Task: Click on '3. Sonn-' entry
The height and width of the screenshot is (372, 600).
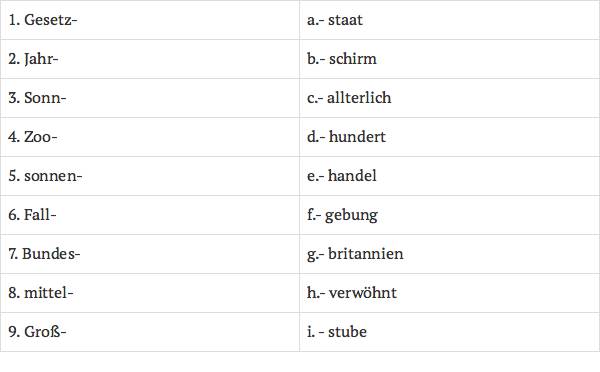Action: [x=150, y=98]
